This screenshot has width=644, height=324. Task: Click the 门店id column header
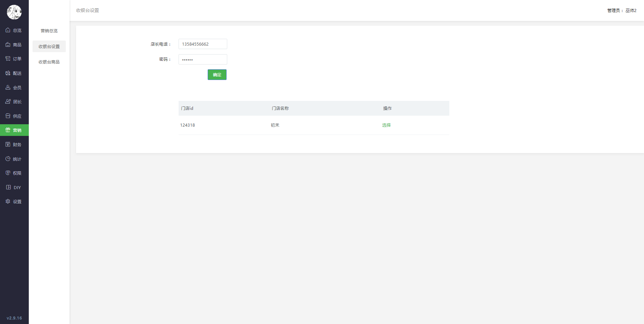click(x=187, y=108)
